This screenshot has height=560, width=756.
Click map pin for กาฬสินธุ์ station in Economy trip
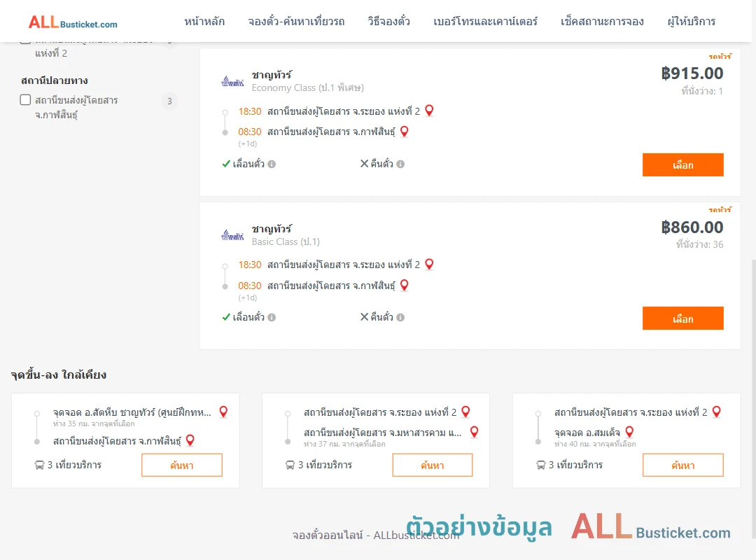(405, 131)
